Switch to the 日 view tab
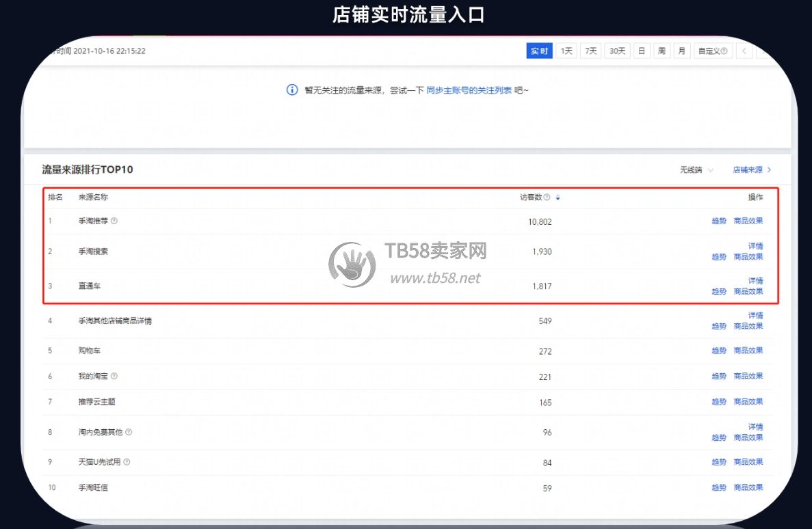 click(642, 51)
